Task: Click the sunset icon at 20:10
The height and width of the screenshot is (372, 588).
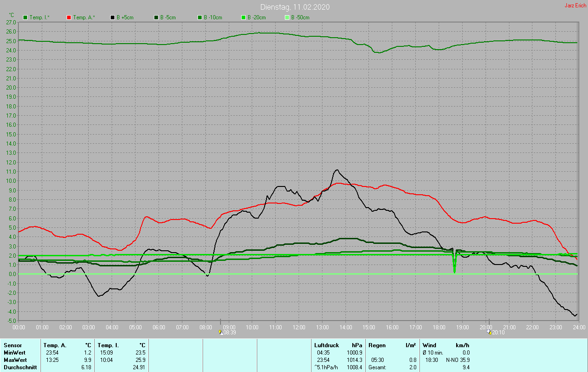Action: (489, 332)
